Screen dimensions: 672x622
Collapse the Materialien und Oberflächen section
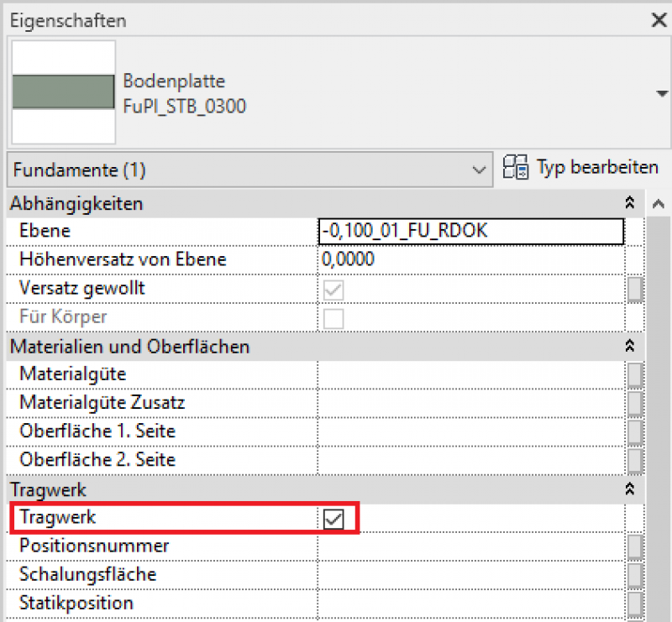tap(629, 346)
